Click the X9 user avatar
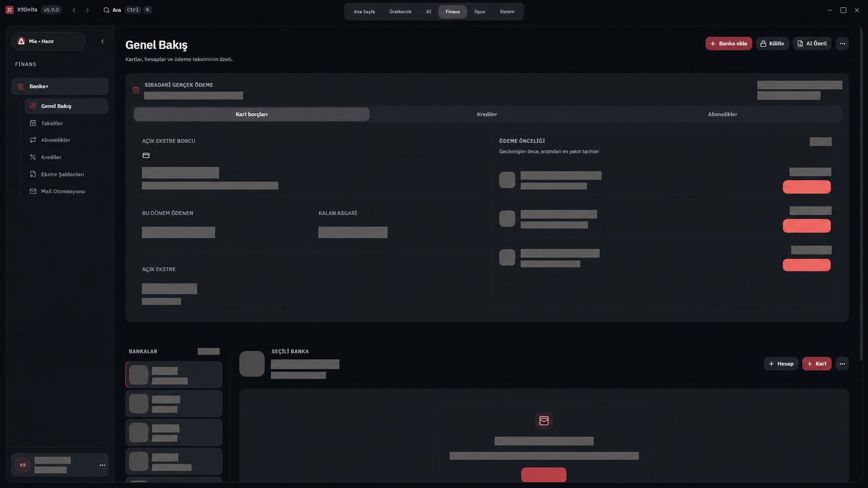Screen dimensions: 868x488 pyautogui.click(x=22, y=465)
